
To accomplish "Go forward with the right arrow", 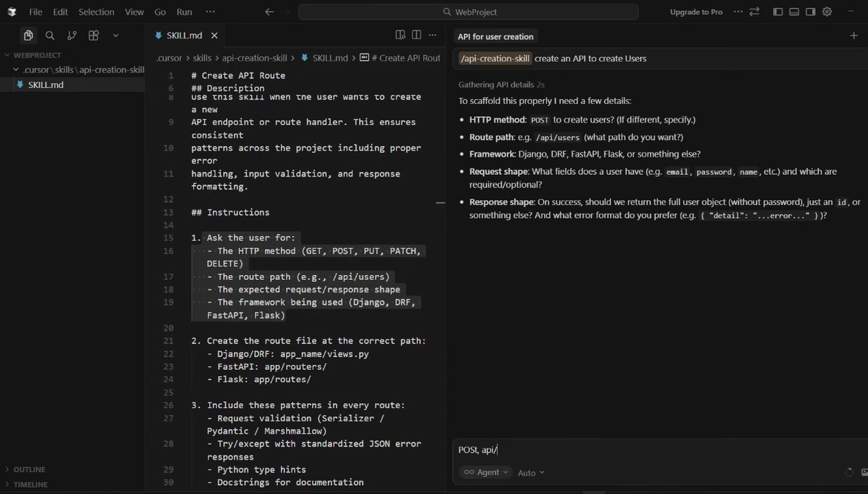I will tap(286, 12).
